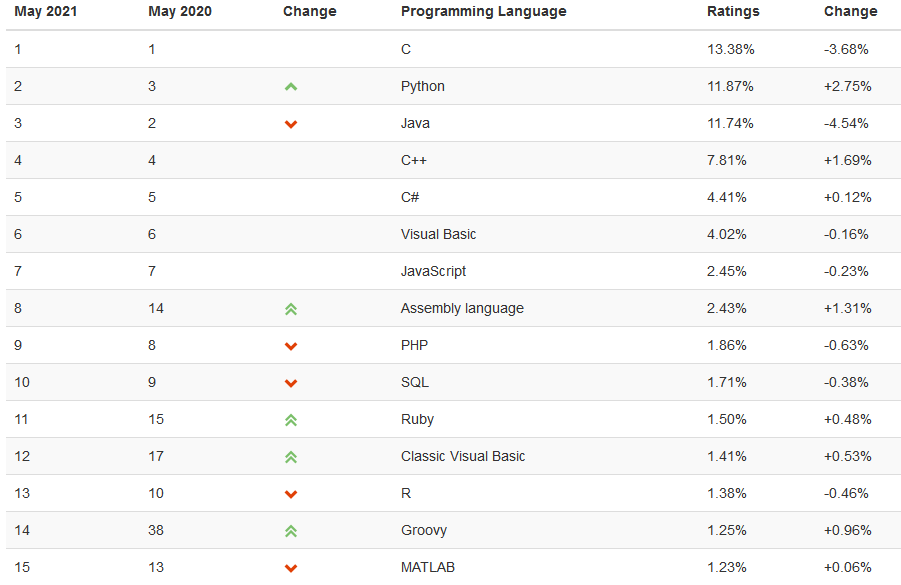
Task: Click the red down arrow beside Java
Action: tap(291, 124)
